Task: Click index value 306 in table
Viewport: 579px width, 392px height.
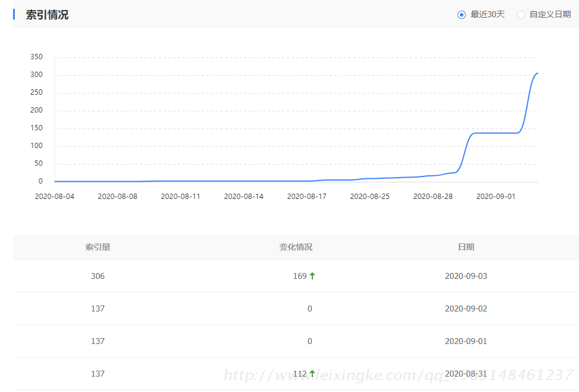Action: coord(98,276)
